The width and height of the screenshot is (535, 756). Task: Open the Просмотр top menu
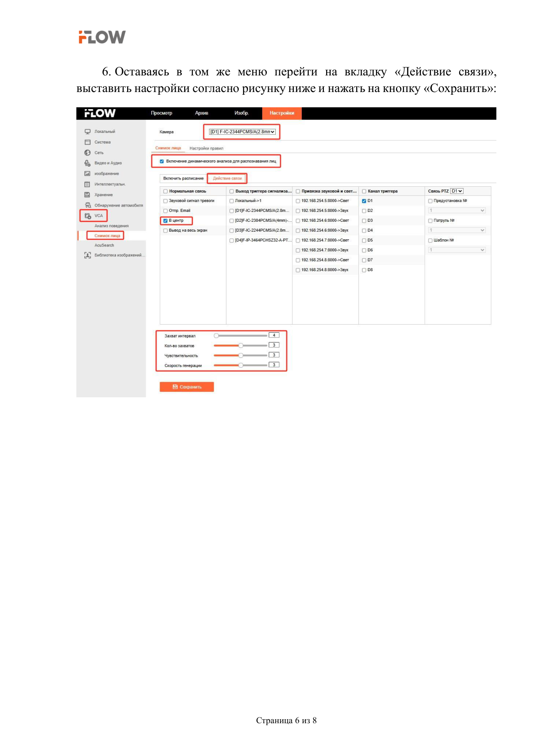coord(162,113)
